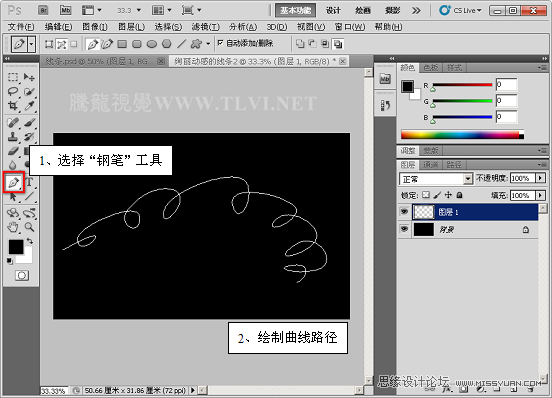Open the 图层(L) menu
552x398 pixels.
[131, 27]
